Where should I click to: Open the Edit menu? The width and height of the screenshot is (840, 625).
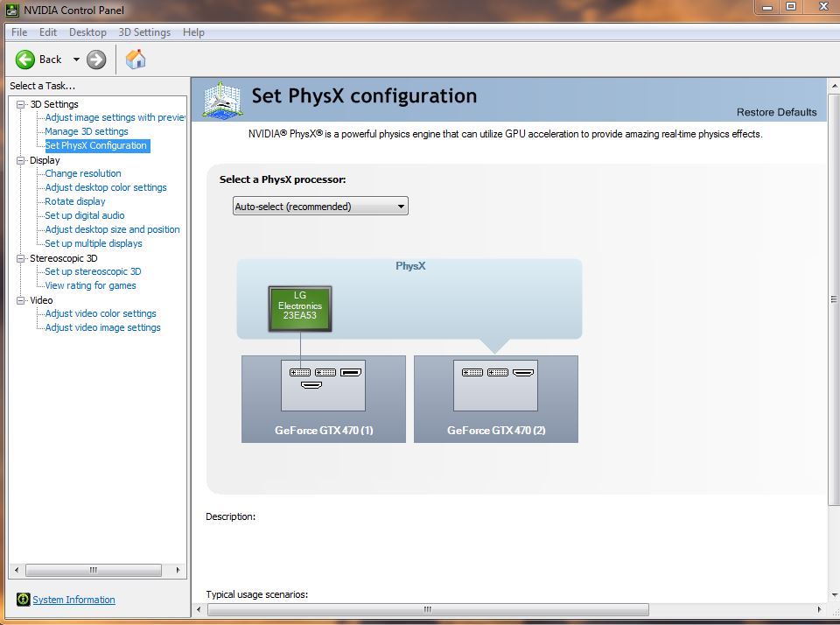[47, 32]
